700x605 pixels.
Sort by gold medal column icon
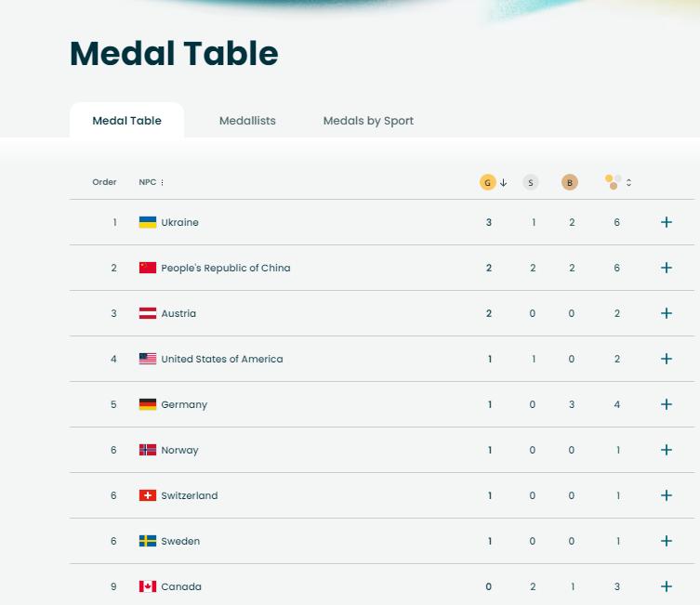point(488,182)
